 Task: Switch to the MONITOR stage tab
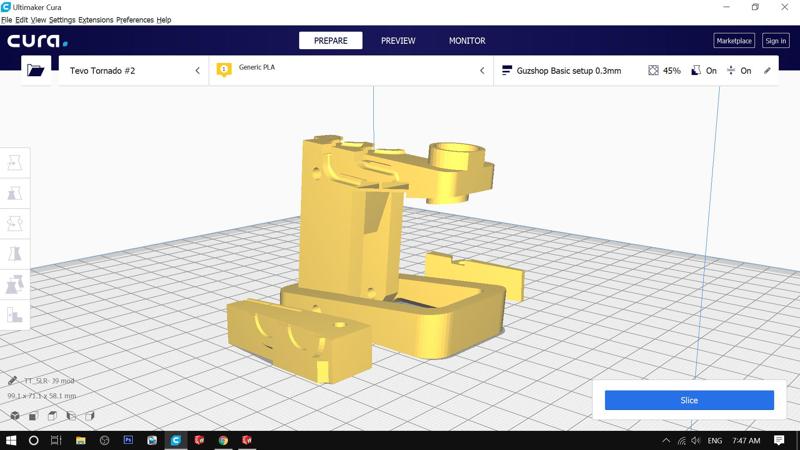click(x=467, y=41)
